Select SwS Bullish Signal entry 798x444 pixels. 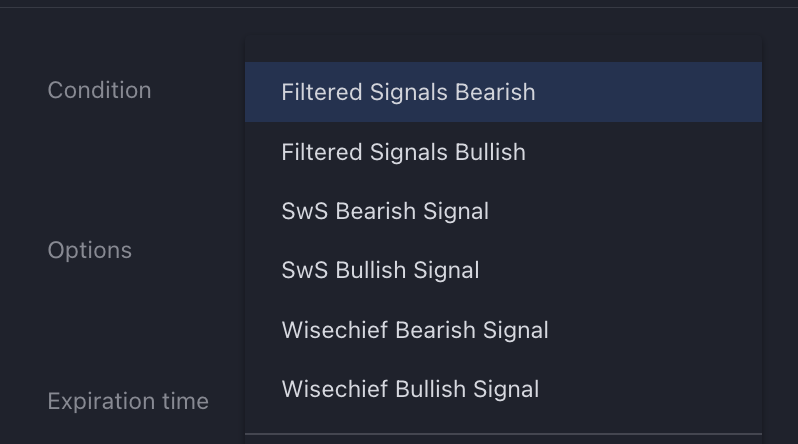coord(380,270)
